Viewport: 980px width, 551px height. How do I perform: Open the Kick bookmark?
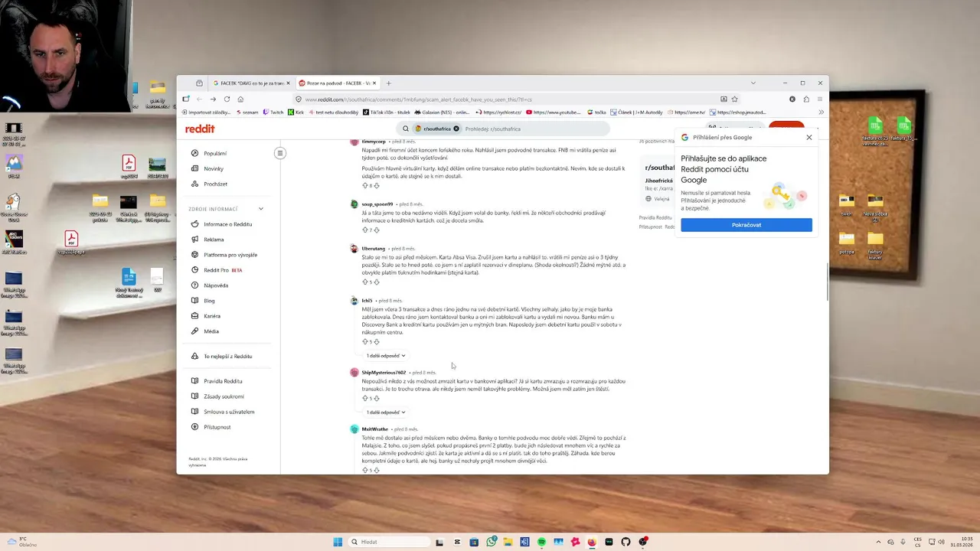point(296,112)
